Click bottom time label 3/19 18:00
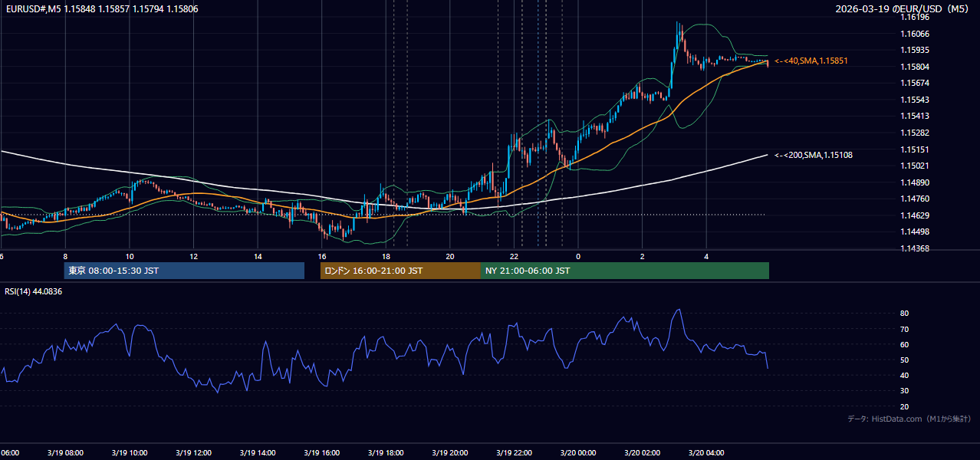 386,453
